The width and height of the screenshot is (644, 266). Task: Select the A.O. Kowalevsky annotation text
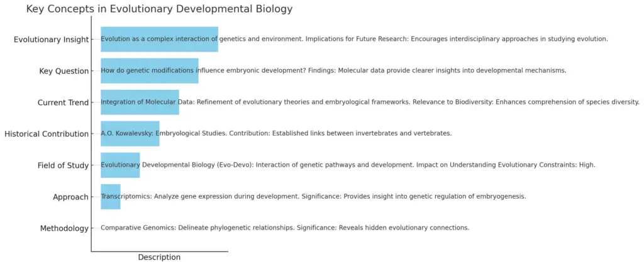click(277, 134)
